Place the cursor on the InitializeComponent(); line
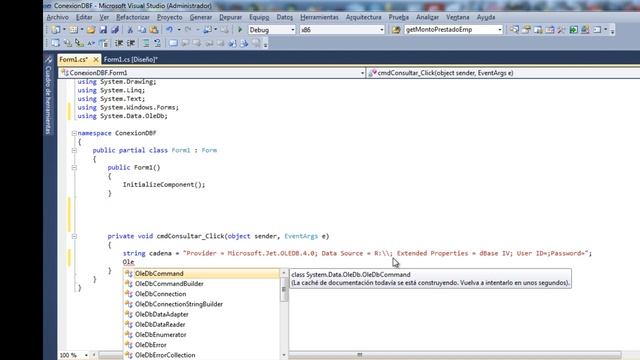 click(164, 184)
